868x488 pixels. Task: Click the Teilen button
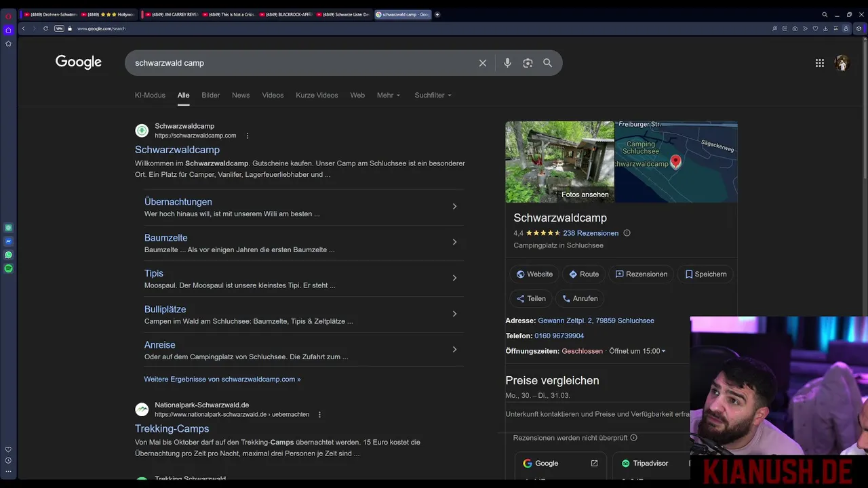[531, 298]
